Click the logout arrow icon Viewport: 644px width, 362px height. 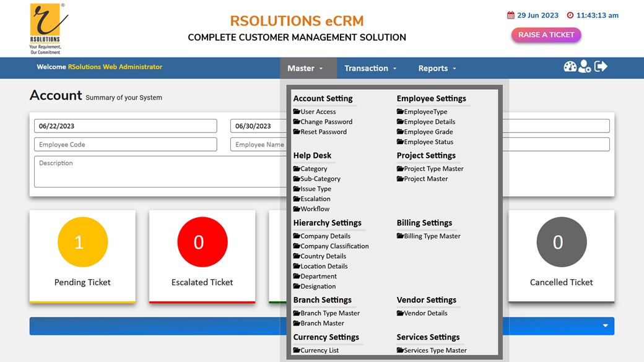(601, 66)
